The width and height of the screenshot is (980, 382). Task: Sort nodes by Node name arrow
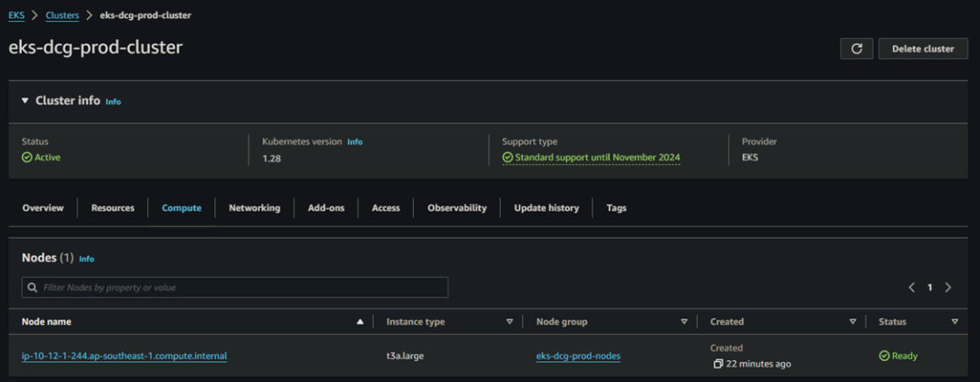point(360,321)
